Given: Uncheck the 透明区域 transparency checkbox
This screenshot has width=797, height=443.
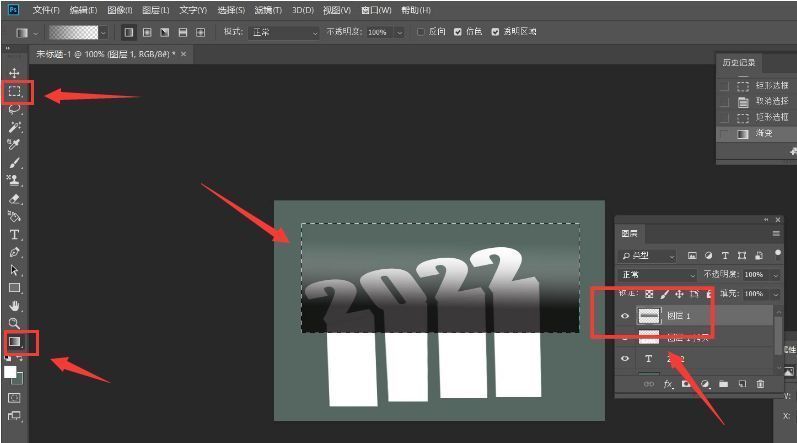Looking at the screenshot, I should [x=495, y=31].
